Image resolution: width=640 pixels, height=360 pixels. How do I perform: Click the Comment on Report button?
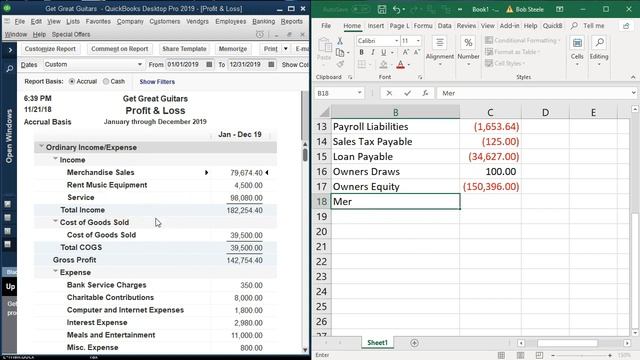pyautogui.click(x=120, y=49)
